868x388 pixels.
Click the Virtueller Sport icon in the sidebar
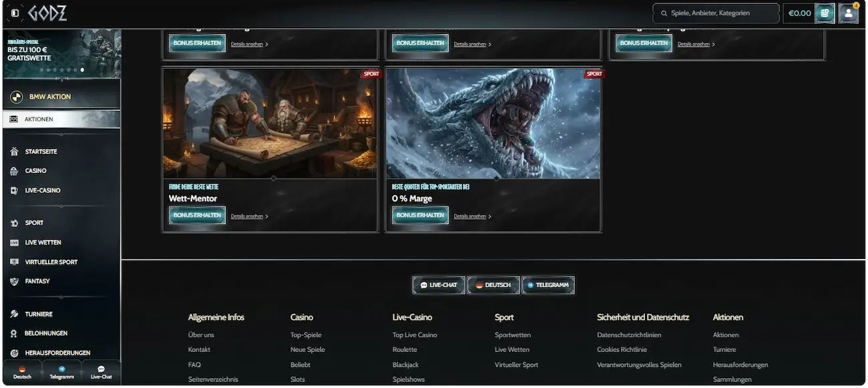[14, 262]
